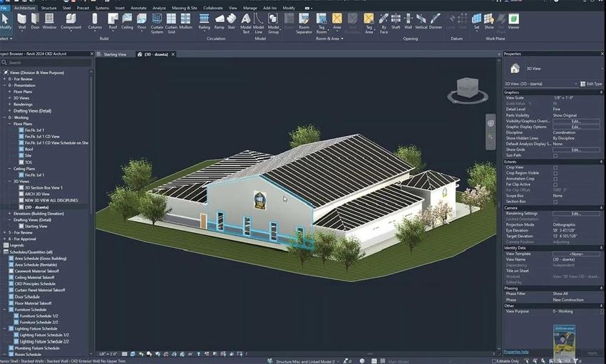The image size is (606, 364).
Task: Enable the Crop View checkbox
Action: [555, 167]
